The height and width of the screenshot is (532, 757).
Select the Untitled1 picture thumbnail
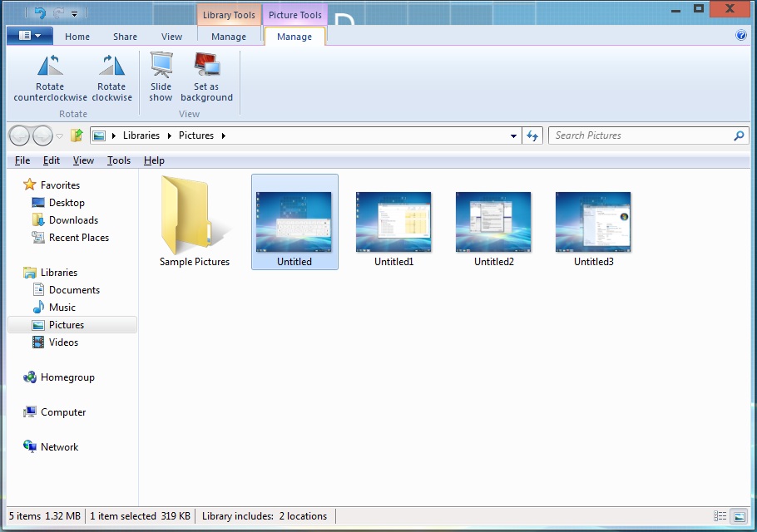(x=394, y=229)
